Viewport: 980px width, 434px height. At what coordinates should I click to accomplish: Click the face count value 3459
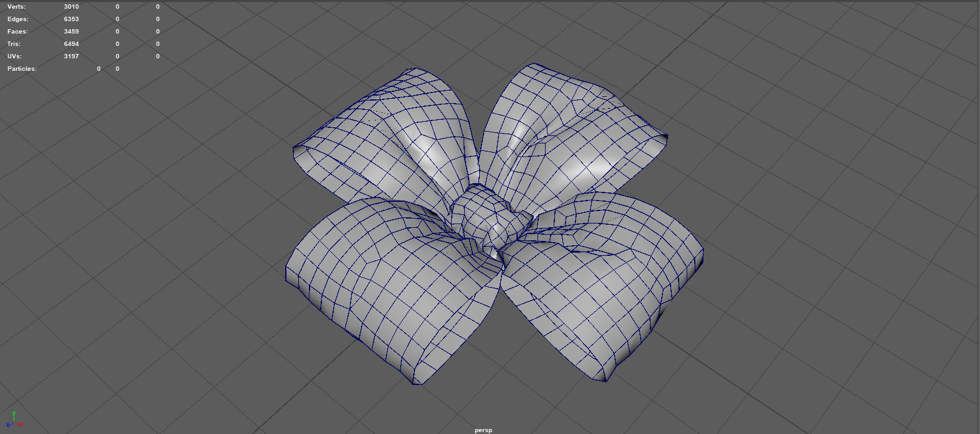click(x=71, y=32)
